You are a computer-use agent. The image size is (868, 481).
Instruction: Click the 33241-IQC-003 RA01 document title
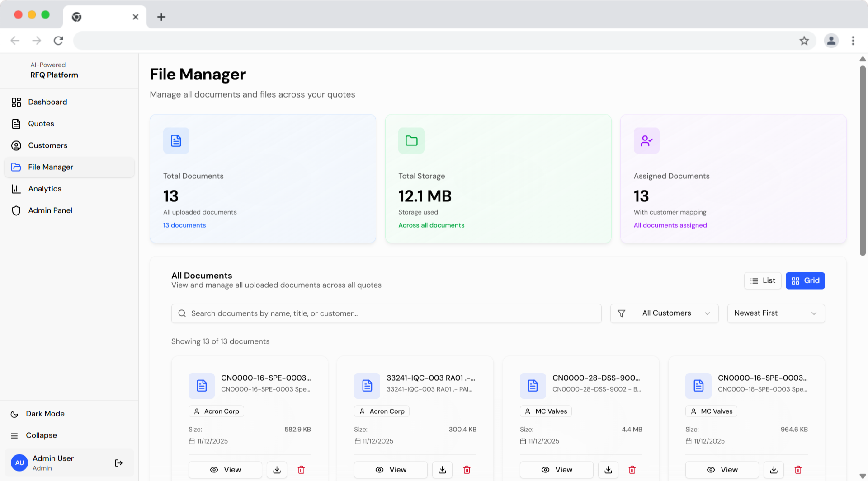[x=431, y=378]
